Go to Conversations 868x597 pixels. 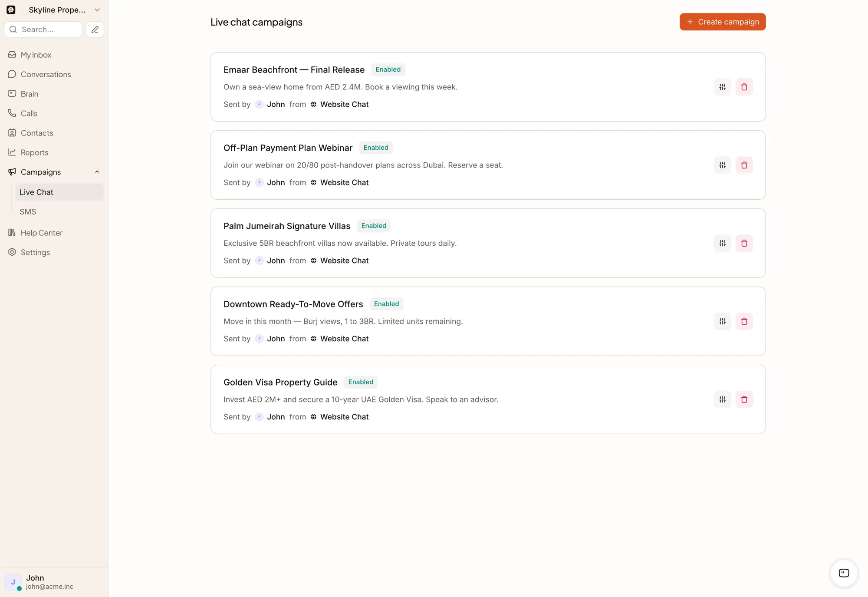(x=54, y=74)
